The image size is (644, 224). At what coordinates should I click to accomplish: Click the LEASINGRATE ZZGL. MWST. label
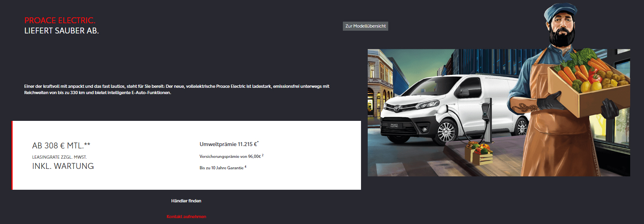[x=60, y=157]
